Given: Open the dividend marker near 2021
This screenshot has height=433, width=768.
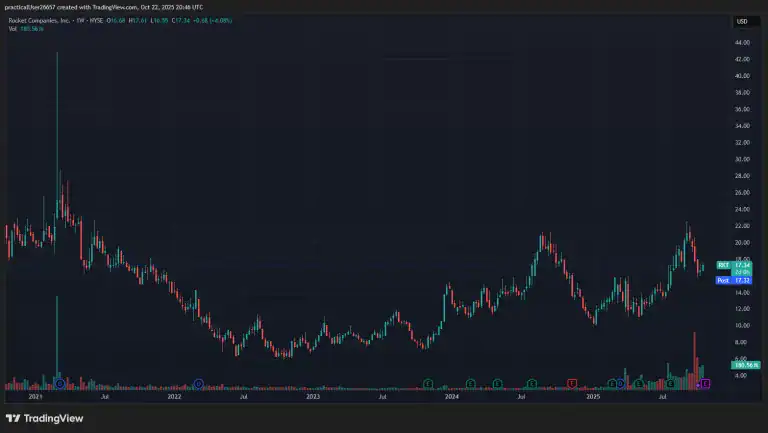Looking at the screenshot, I should [x=60, y=384].
